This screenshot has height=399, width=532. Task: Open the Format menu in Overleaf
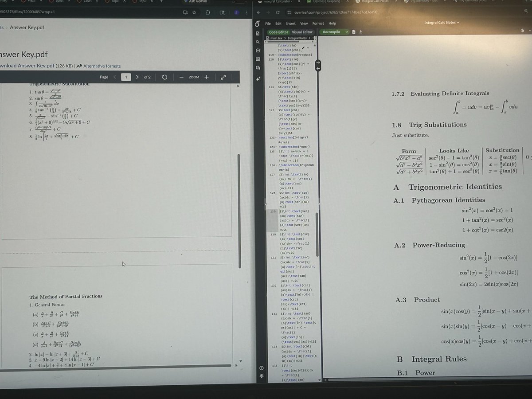point(318,23)
